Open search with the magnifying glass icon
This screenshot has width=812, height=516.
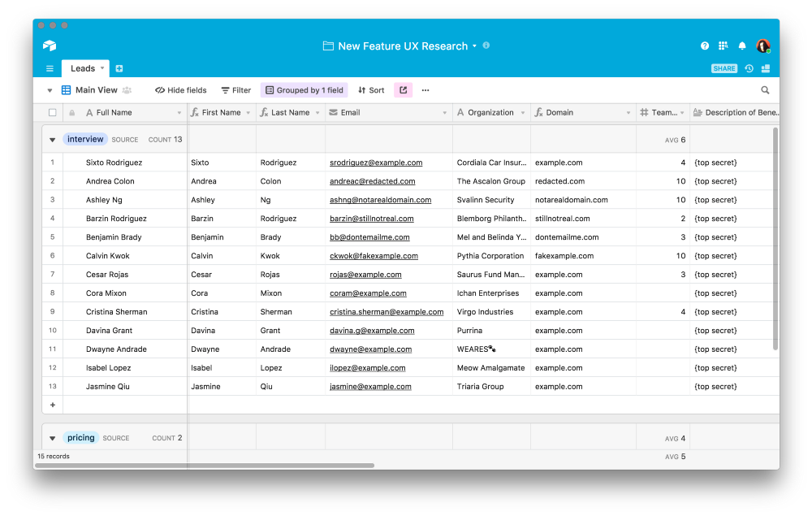pos(764,89)
